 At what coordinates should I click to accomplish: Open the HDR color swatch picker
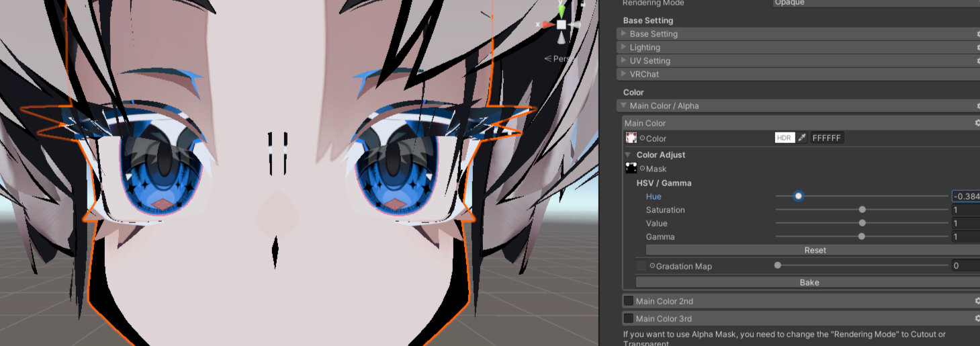click(x=784, y=138)
